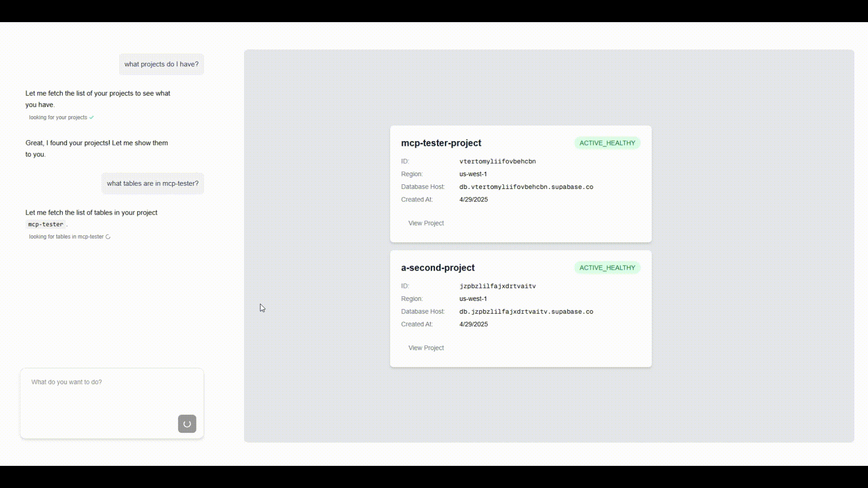Select the a-second-project card title

tap(438, 268)
